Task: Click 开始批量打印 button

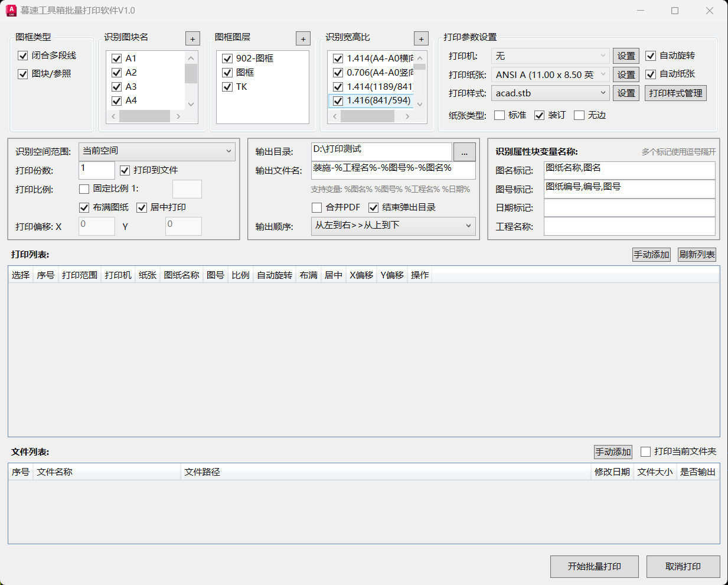Action: [x=595, y=566]
